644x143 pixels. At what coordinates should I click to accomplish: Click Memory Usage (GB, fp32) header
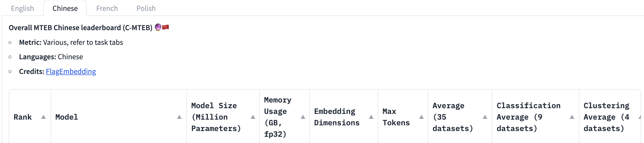point(278,117)
